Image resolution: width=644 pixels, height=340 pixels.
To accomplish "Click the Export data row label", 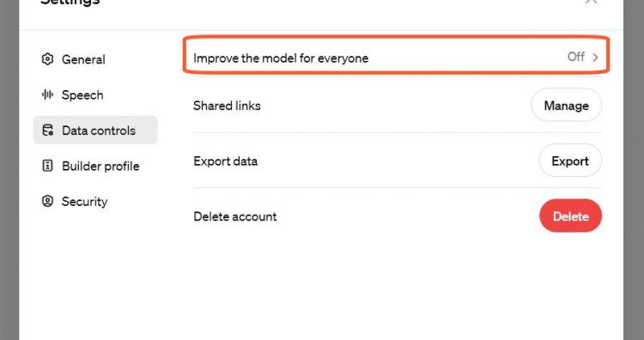I will click(x=226, y=161).
